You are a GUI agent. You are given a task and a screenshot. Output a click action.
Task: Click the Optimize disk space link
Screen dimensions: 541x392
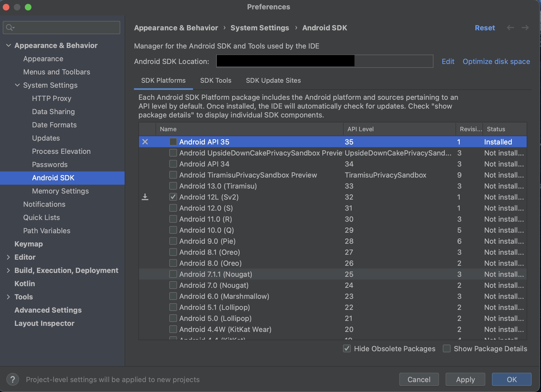pos(496,61)
